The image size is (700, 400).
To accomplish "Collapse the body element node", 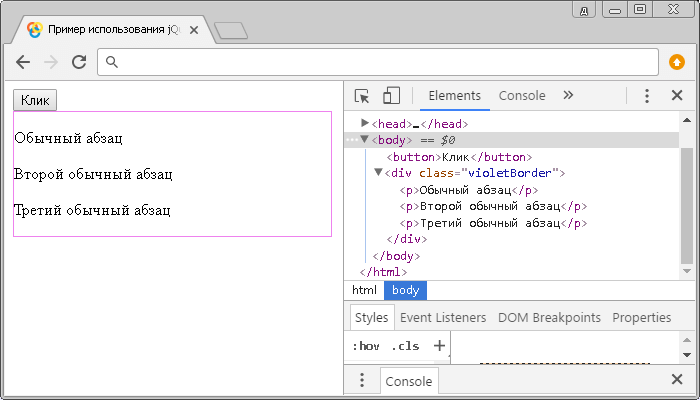I will (x=365, y=140).
